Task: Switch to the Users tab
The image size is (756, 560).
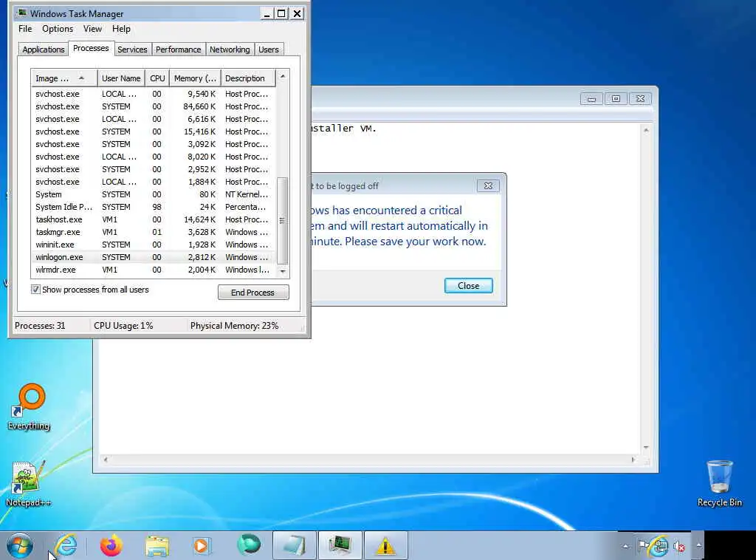Action: [268, 49]
